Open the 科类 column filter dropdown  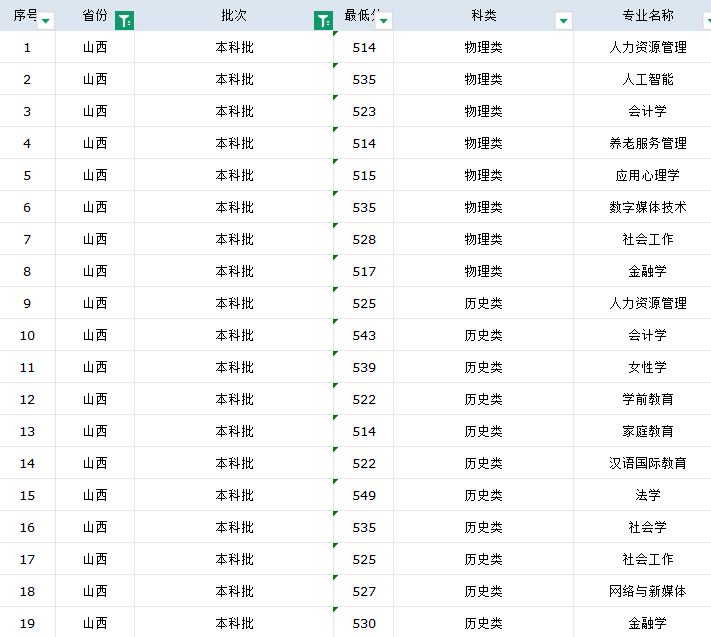tap(563, 21)
